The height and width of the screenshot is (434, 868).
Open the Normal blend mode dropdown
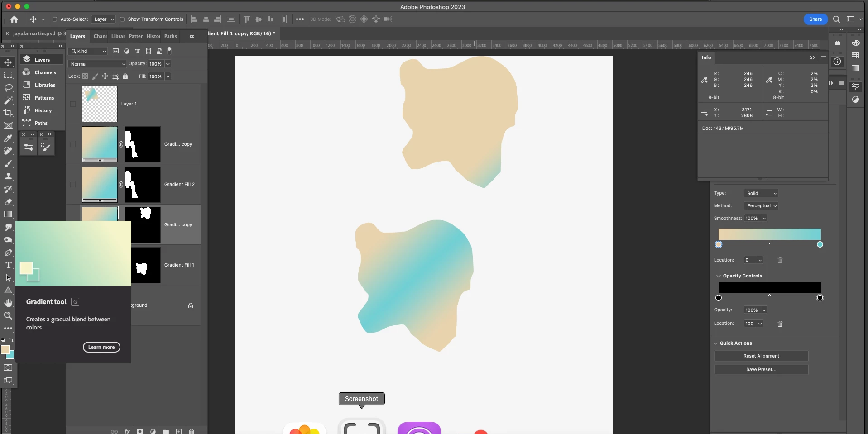(x=97, y=64)
